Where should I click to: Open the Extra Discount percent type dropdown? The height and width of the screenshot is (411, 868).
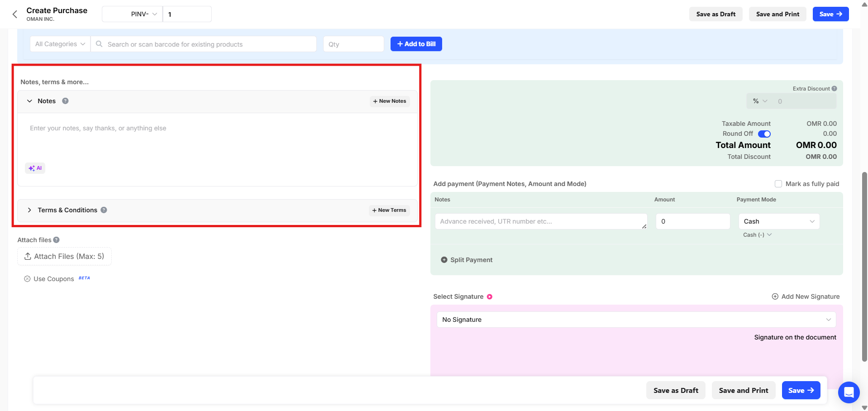760,101
